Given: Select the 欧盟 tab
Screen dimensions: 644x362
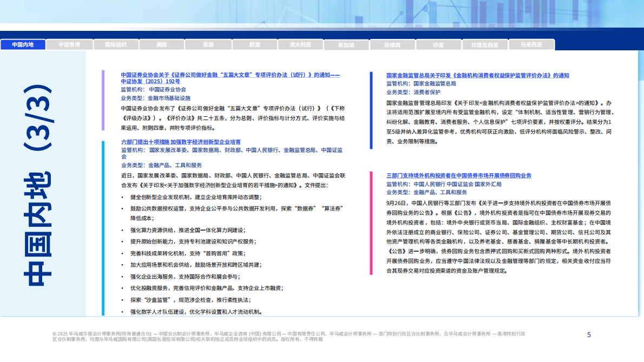Looking at the screenshot, I should click(x=254, y=44).
